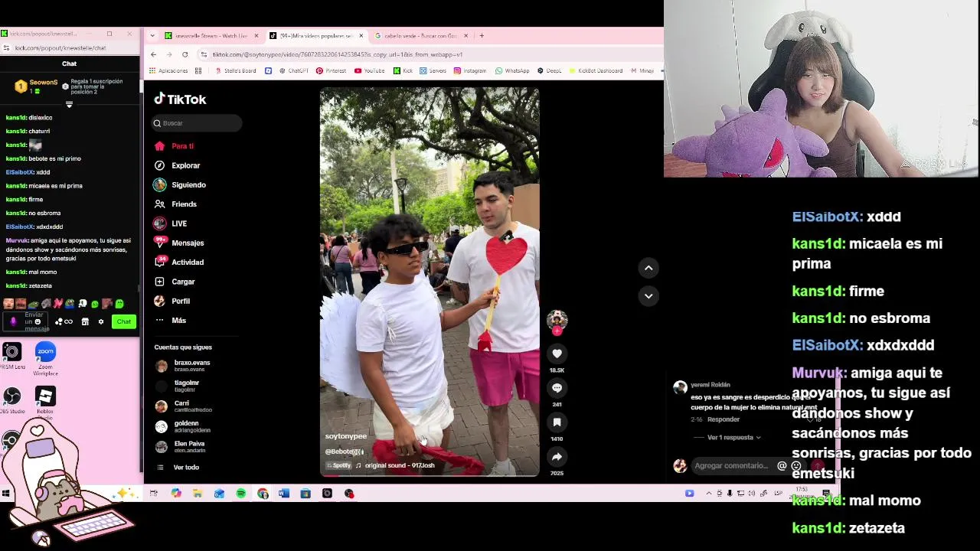Open the Kick bookmark
This screenshot has height=551, width=980.
click(403, 70)
